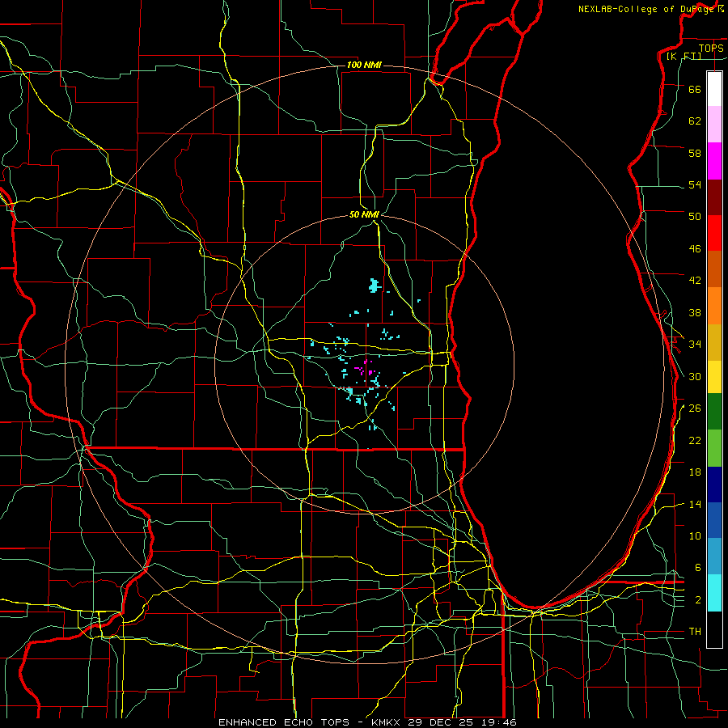The width and height of the screenshot is (728, 728).
Task: Click the magenta echo cluster near radar center
Action: [363, 368]
